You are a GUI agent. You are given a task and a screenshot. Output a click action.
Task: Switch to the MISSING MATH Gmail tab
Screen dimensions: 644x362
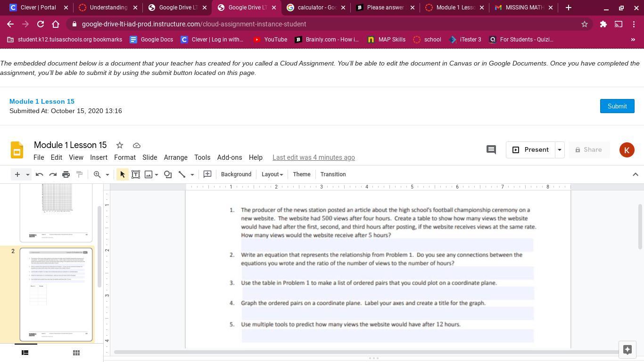[524, 8]
